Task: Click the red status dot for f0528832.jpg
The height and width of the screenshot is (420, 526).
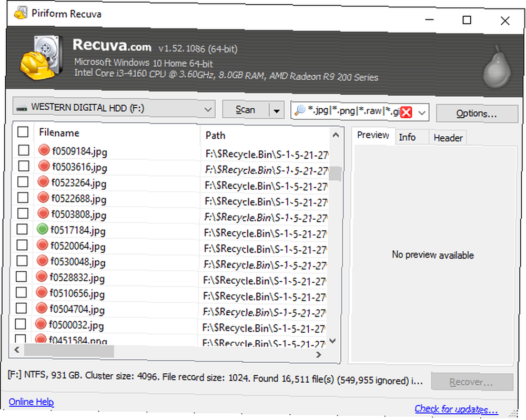Action: tap(42, 276)
